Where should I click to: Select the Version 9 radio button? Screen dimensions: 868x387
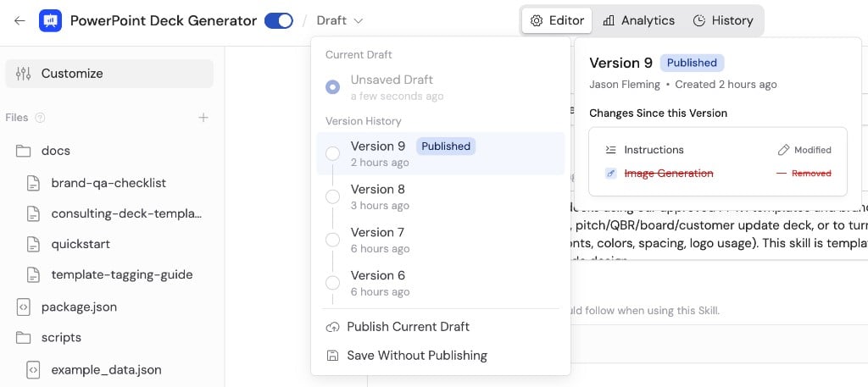[x=332, y=153]
